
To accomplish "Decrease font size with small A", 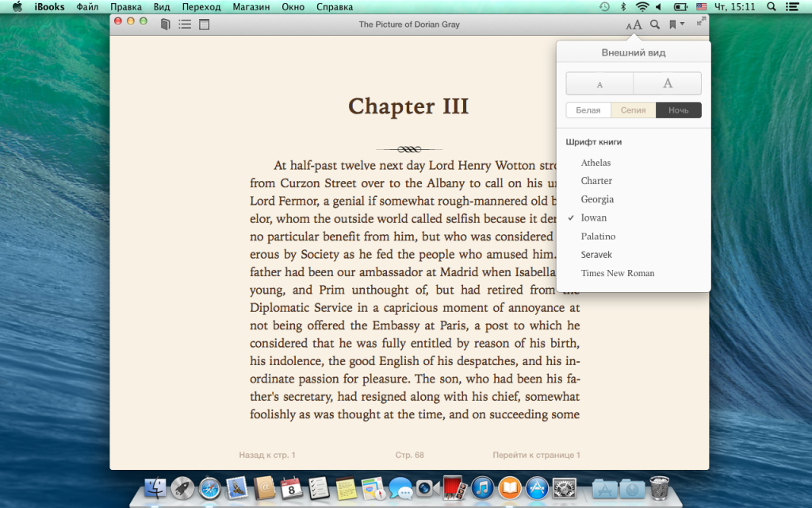I will point(599,83).
